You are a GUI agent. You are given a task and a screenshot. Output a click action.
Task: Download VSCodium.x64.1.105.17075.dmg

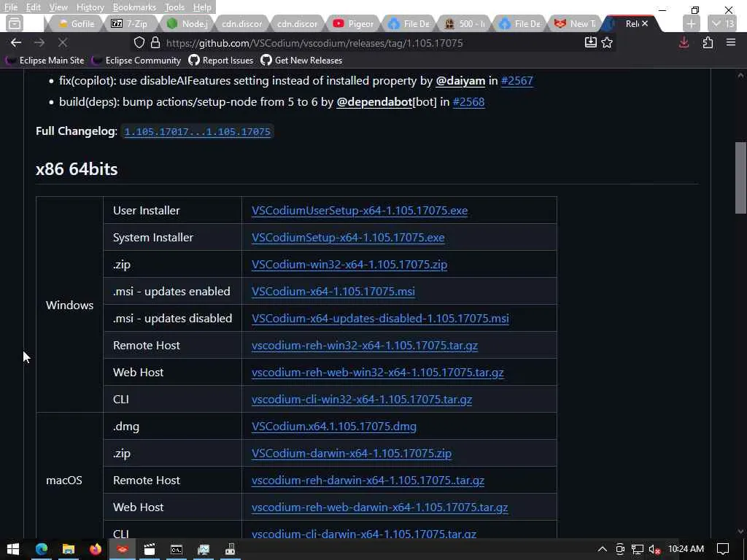(334, 426)
